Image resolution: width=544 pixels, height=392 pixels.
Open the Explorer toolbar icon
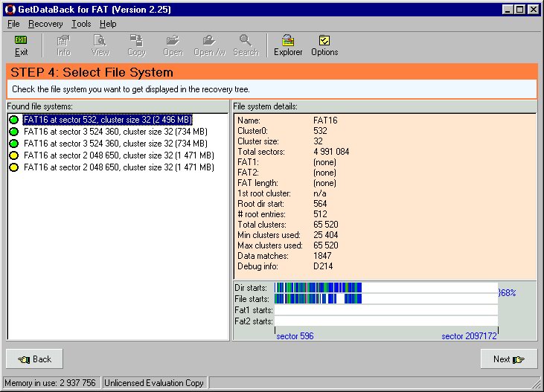pyautogui.click(x=288, y=45)
